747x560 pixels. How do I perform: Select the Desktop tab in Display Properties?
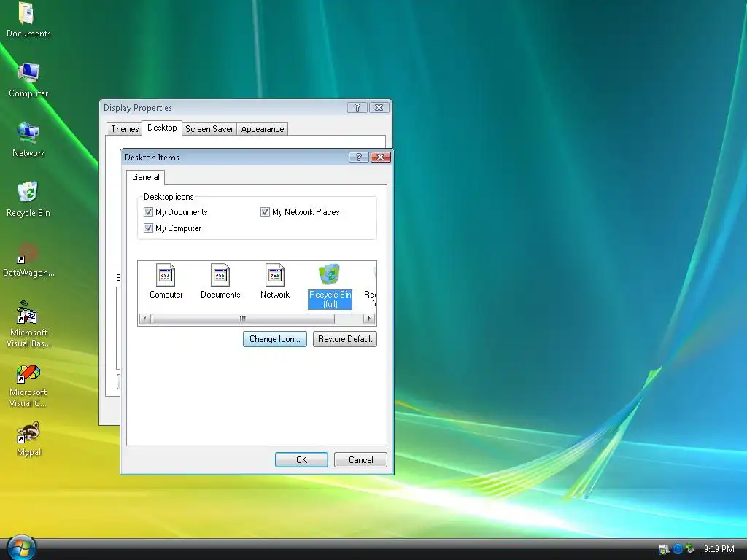click(x=162, y=128)
